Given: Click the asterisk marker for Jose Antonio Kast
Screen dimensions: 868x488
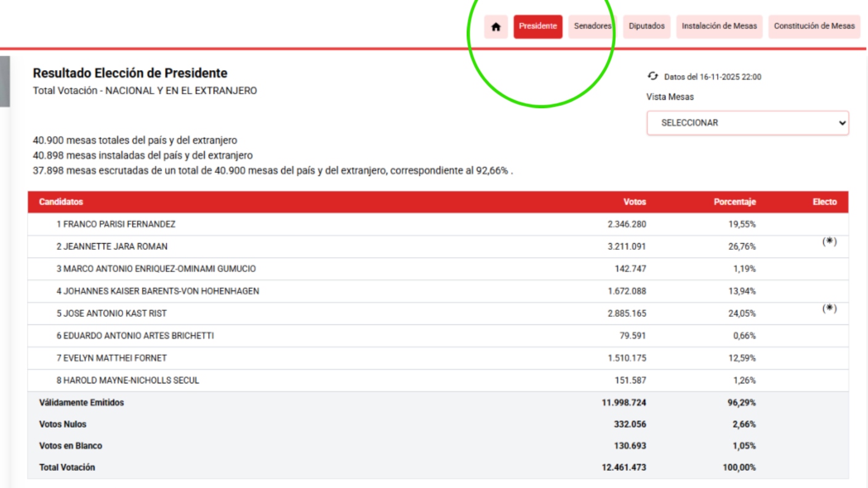Looking at the screenshot, I should tap(829, 309).
